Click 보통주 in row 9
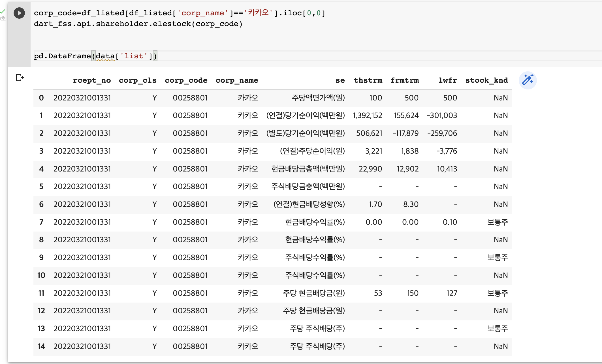The height and width of the screenshot is (364, 602). coord(498,258)
